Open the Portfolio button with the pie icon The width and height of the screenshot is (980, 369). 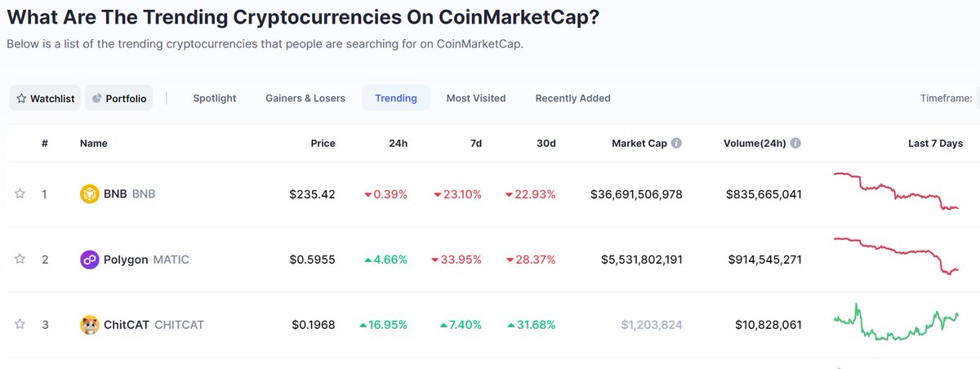tap(119, 98)
